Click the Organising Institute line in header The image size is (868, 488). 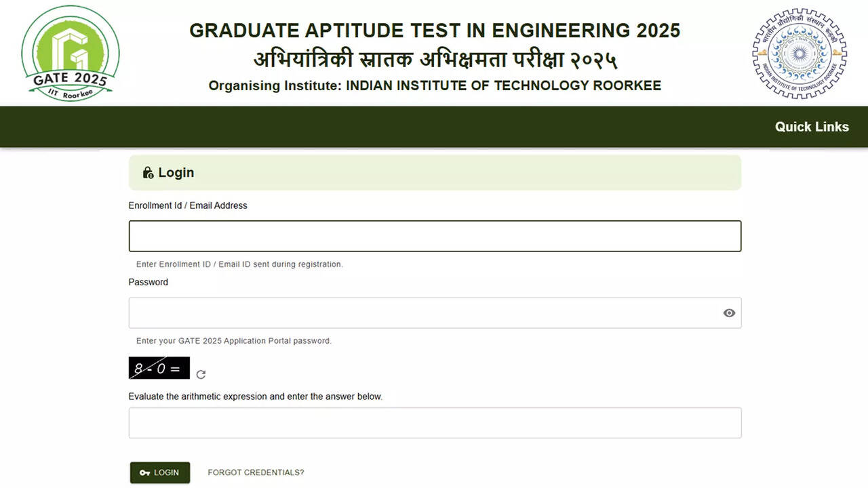point(435,85)
